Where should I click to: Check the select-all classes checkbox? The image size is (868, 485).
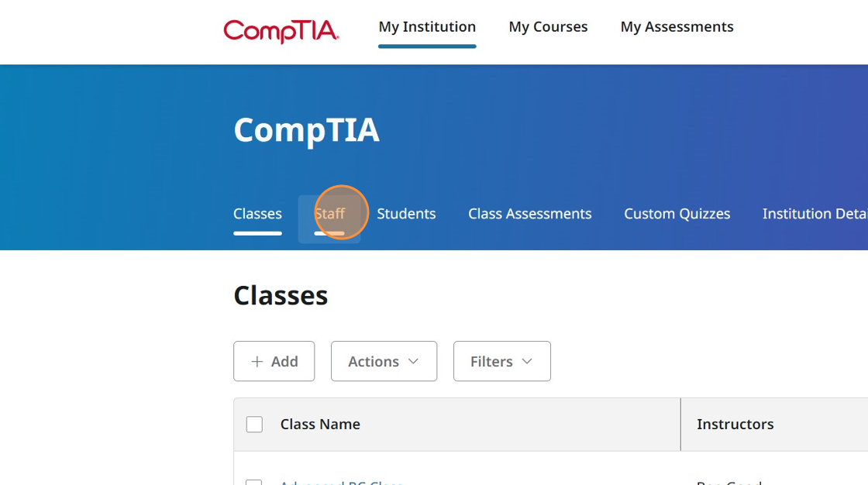point(254,425)
